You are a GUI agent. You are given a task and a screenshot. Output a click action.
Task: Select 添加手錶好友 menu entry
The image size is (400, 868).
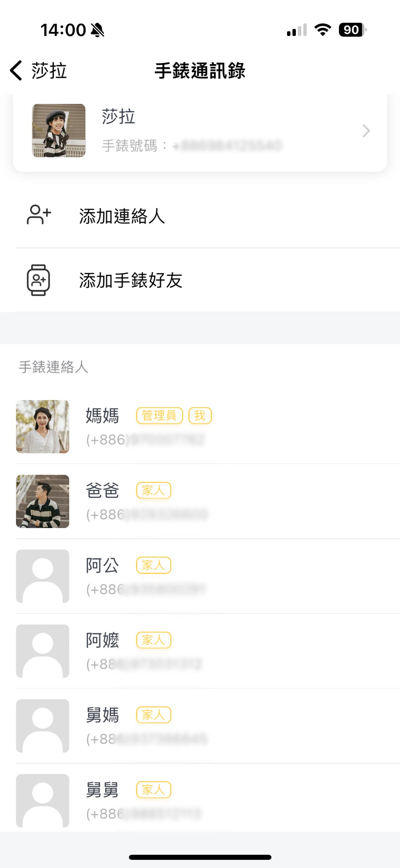point(131,281)
